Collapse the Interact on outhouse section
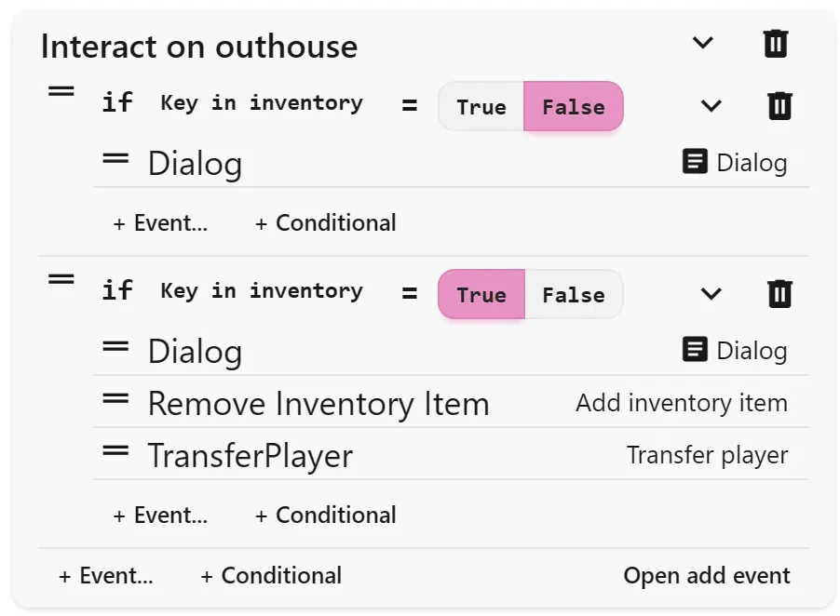The image size is (840, 616). coord(702,42)
